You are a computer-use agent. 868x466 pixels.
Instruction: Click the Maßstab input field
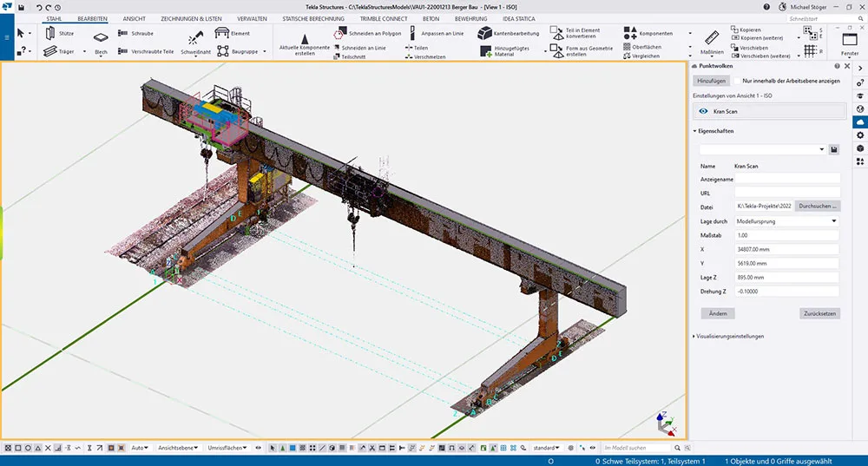coord(786,235)
